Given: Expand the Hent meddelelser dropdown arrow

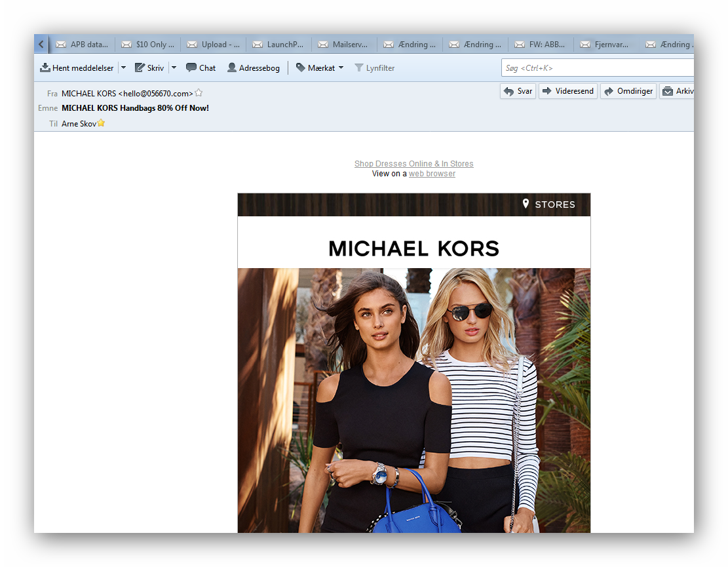Looking at the screenshot, I should pyautogui.click(x=123, y=68).
